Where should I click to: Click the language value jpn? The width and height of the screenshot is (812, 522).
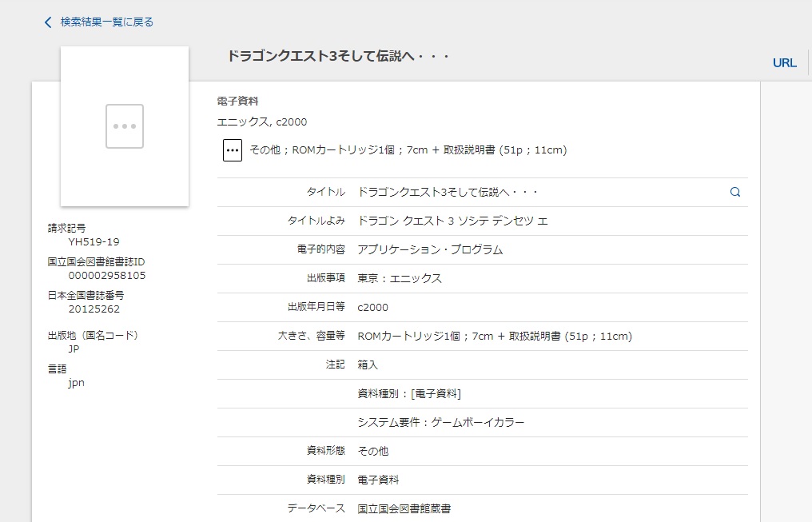click(76, 383)
